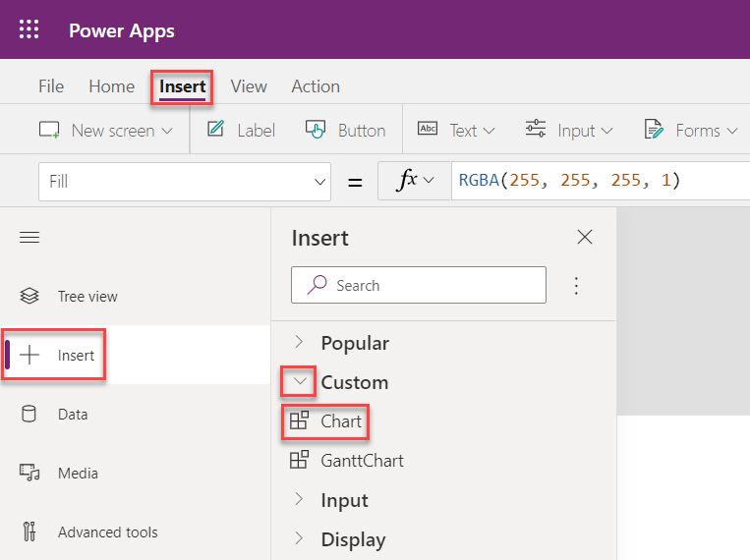Image resolution: width=750 pixels, height=560 pixels.
Task: Open the File menu
Action: coord(51,86)
